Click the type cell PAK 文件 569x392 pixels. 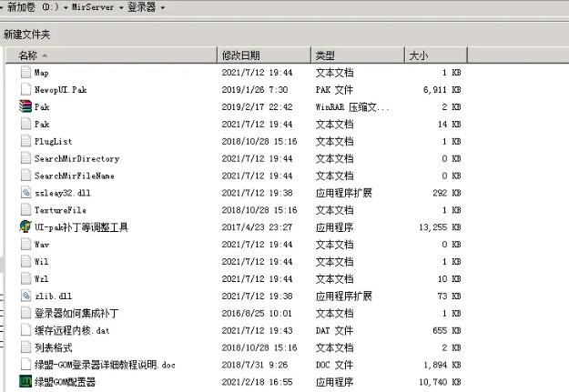point(334,89)
